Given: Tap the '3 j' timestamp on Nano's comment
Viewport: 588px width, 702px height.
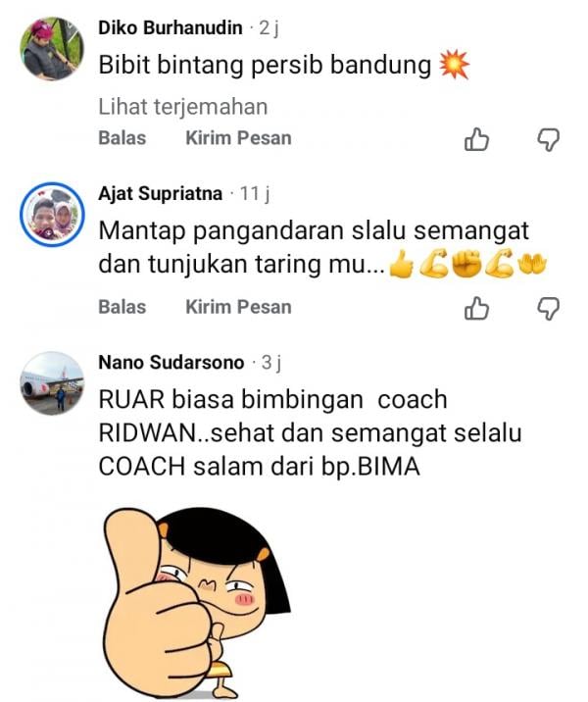Looking at the screenshot, I should 271,363.
